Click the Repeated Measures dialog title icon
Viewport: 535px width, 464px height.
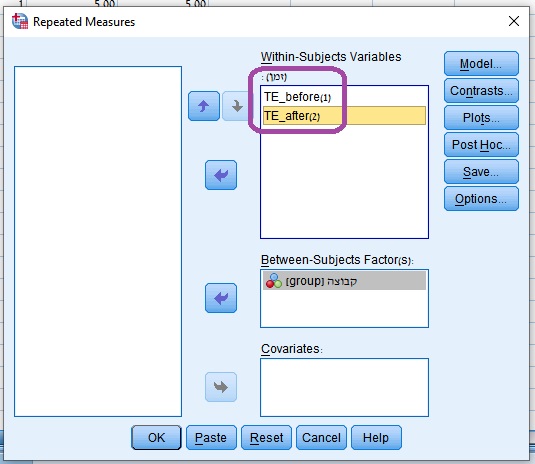20,21
